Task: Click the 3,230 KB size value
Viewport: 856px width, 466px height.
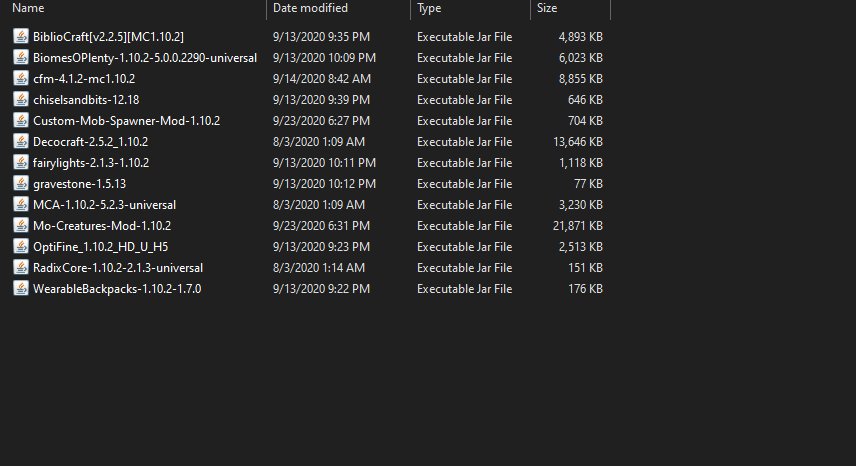Action: coord(580,205)
